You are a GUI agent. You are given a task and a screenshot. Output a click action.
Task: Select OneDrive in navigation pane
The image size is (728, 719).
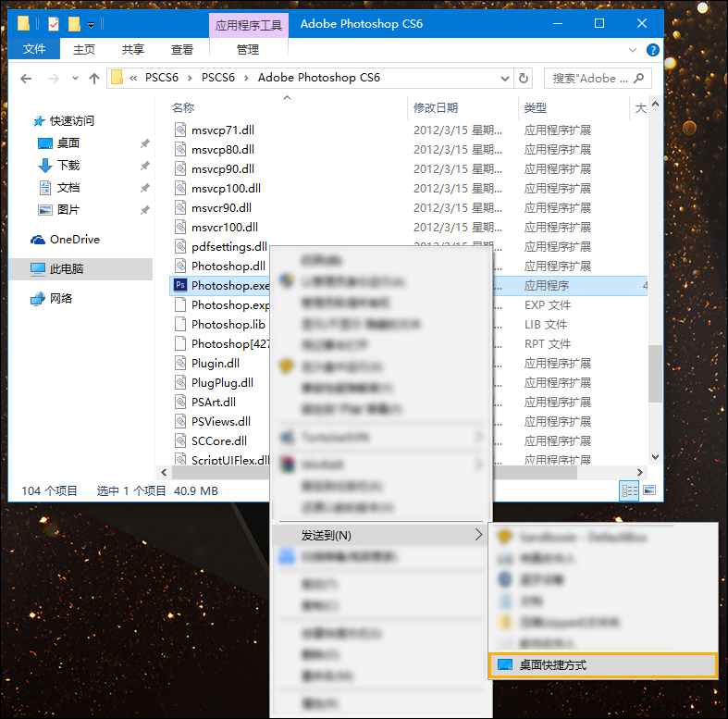65,240
